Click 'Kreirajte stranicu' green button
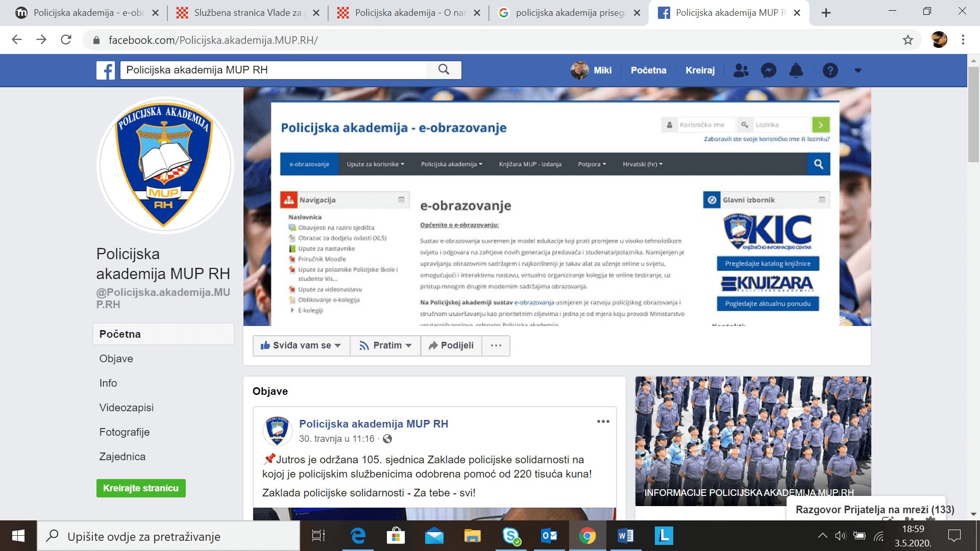Screen dimensions: 980x551 [141, 488]
